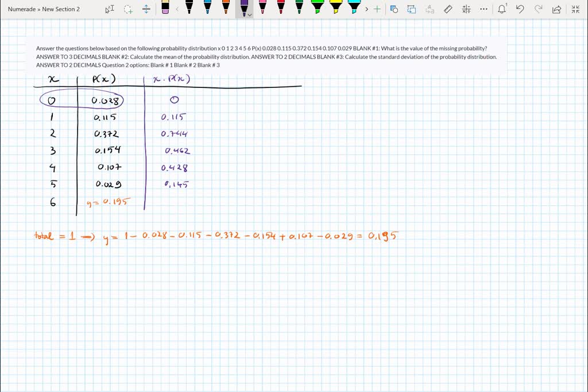The width and height of the screenshot is (588, 392).
Task: Collapse pen list with left chevron
Action: click(x=176, y=9)
